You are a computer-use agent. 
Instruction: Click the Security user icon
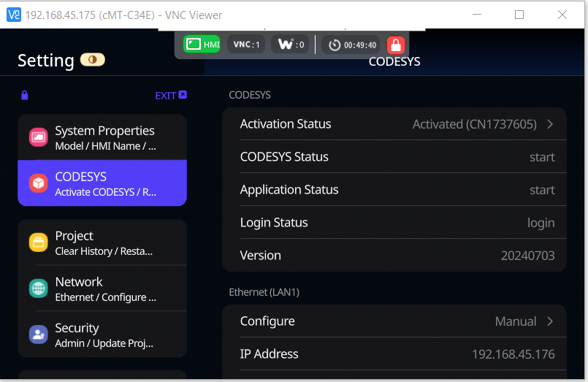point(38,335)
